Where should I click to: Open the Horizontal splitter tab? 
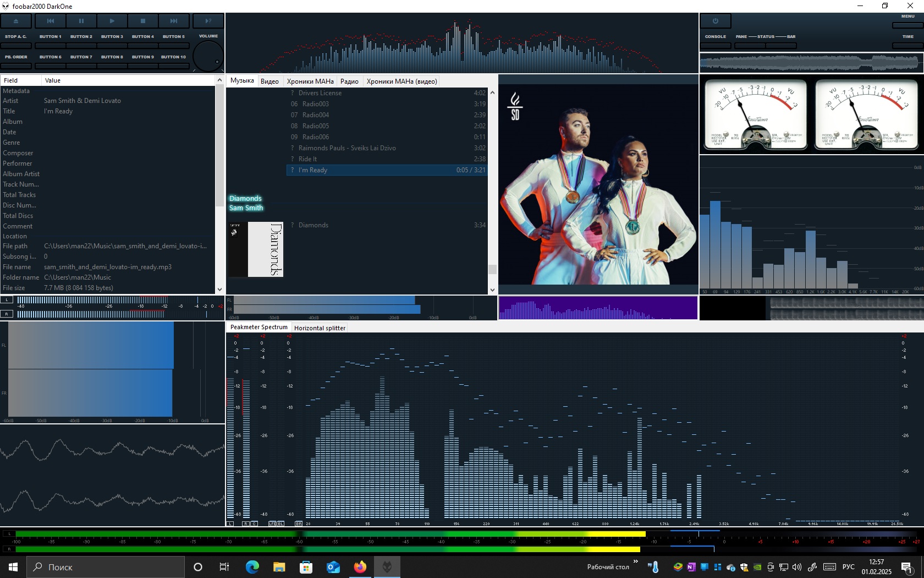coord(320,328)
